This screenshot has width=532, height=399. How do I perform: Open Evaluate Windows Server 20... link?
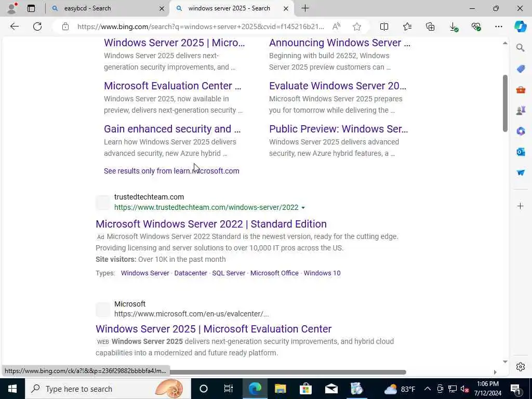338,86
